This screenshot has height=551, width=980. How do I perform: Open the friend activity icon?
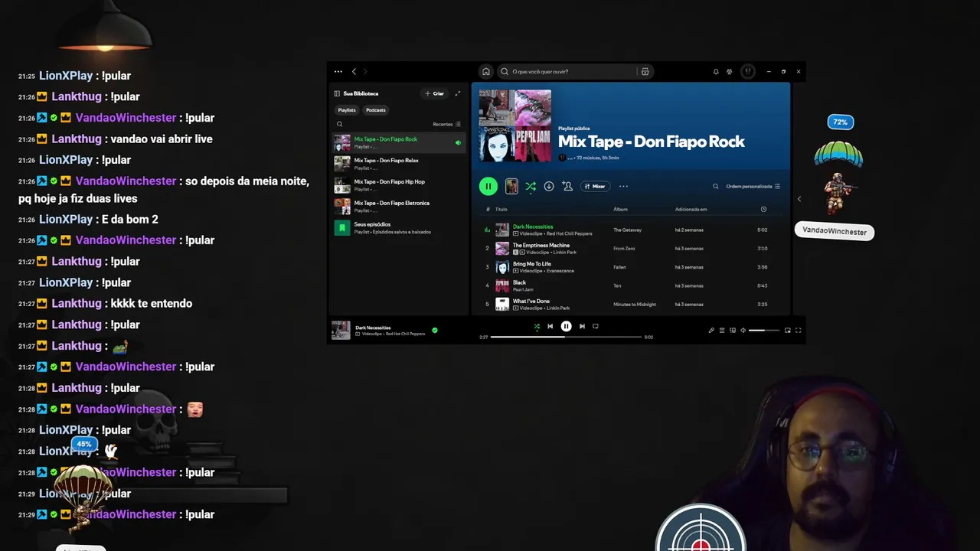tap(730, 71)
